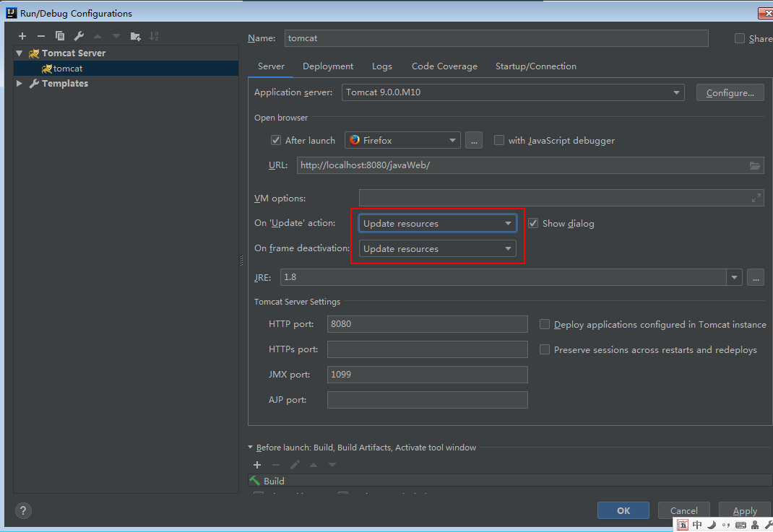The height and width of the screenshot is (532, 773).
Task: Copy configuration icon in left toolbar
Action: coord(60,36)
